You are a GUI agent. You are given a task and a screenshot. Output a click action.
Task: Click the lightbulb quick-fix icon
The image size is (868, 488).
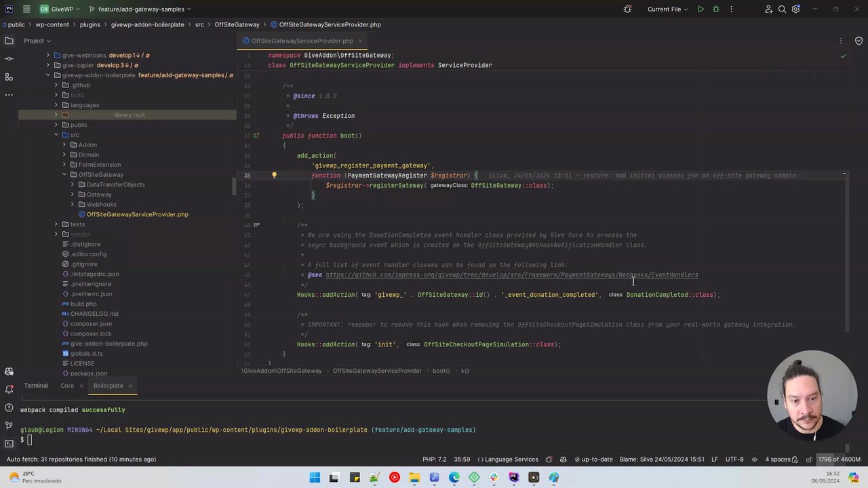274,176
